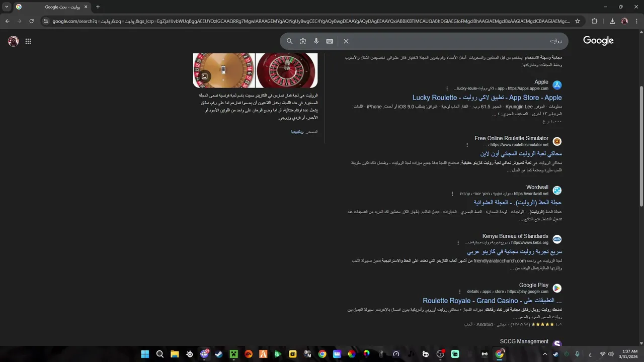Image resolution: width=644 pixels, height=362 pixels.
Task: Click the Google Play favicon
Action: (x=557, y=288)
